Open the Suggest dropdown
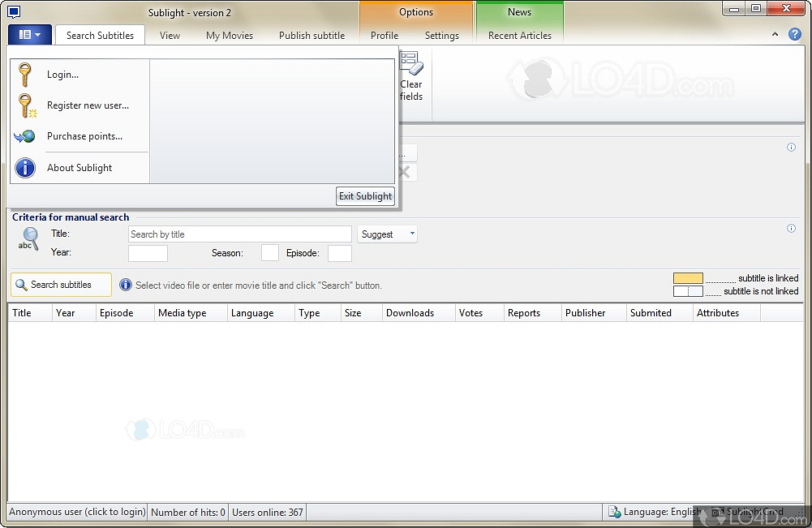 (387, 234)
